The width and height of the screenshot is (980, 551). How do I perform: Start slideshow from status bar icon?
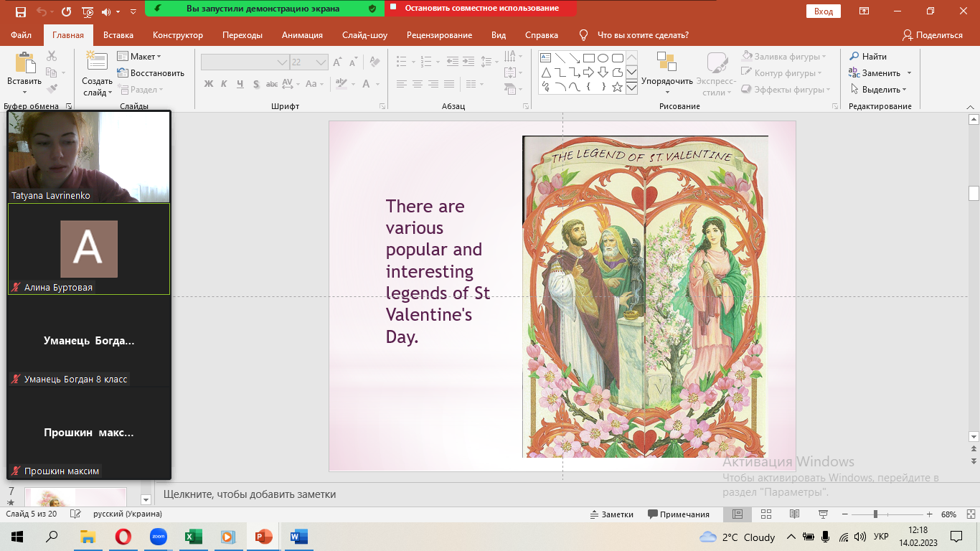click(823, 514)
